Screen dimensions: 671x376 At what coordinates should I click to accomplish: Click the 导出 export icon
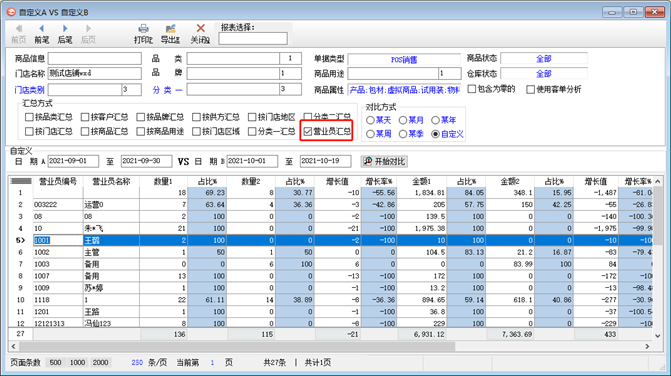point(171,29)
